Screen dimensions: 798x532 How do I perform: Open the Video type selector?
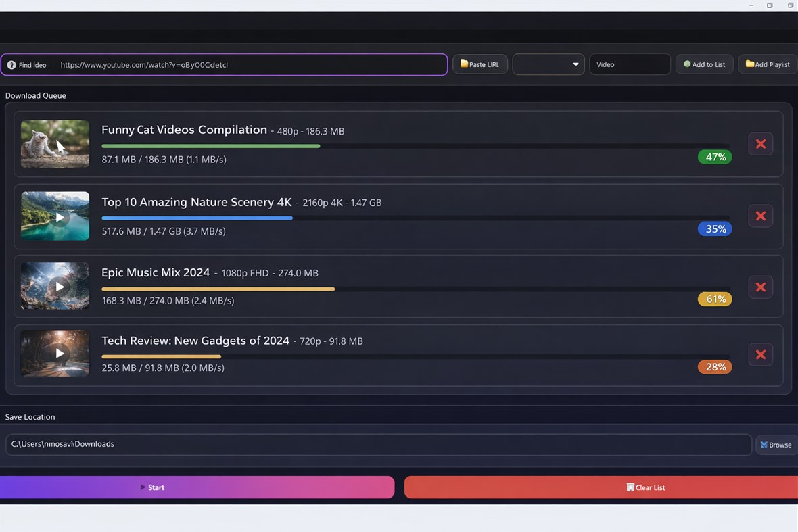[x=630, y=64]
